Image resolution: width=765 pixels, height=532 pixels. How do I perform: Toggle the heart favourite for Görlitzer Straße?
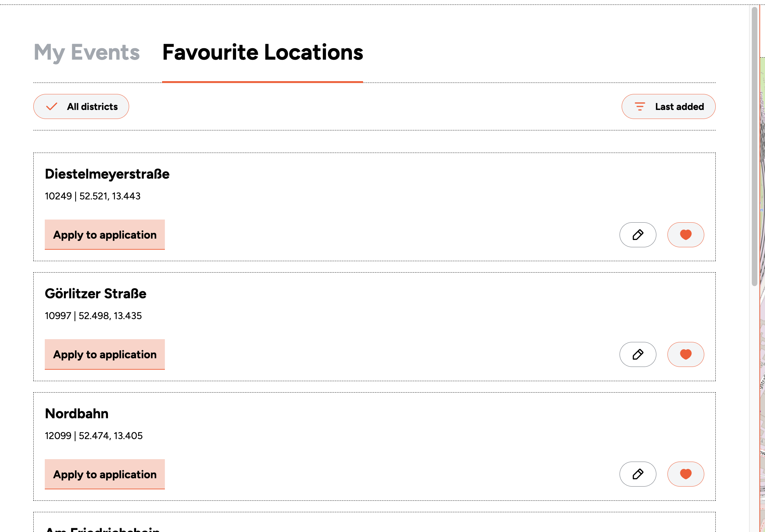[686, 354]
